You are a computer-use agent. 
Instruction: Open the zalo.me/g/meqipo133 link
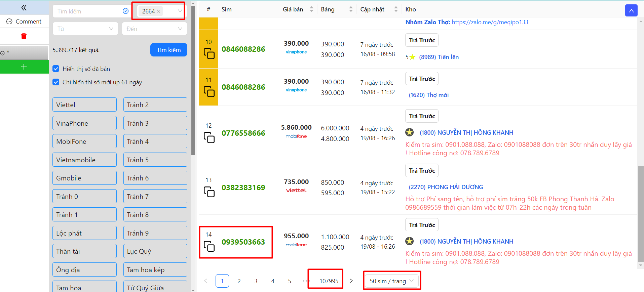click(490, 22)
